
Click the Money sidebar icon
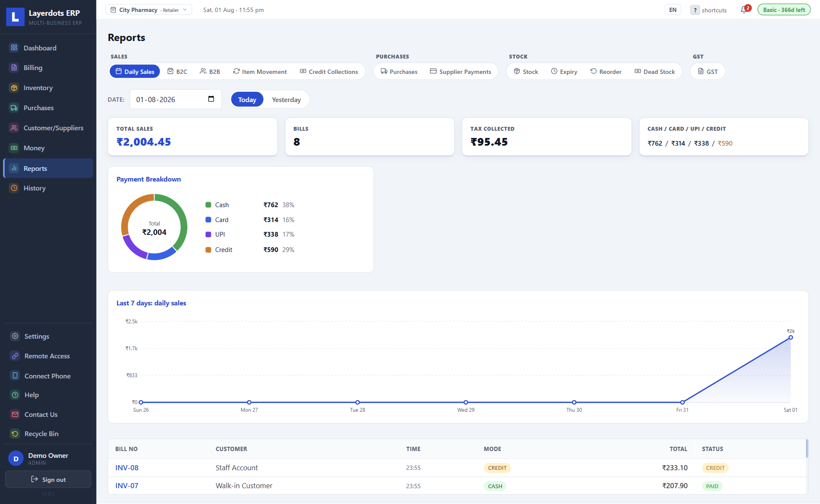pos(14,148)
